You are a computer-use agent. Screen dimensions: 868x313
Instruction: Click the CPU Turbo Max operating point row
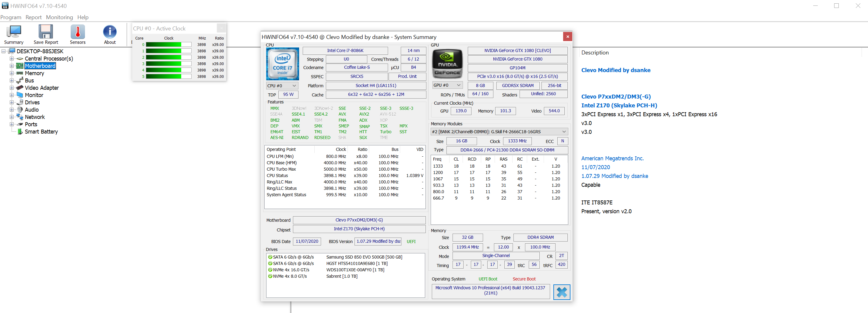345,169
